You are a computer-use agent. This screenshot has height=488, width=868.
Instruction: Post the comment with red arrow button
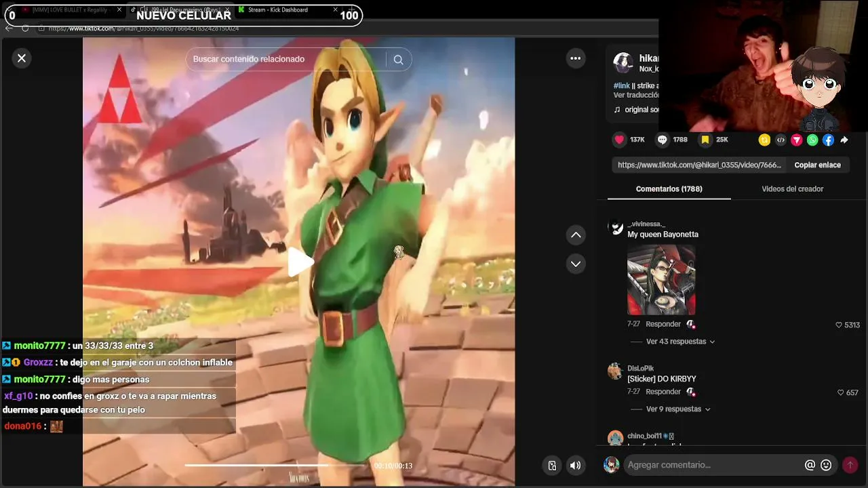click(850, 465)
